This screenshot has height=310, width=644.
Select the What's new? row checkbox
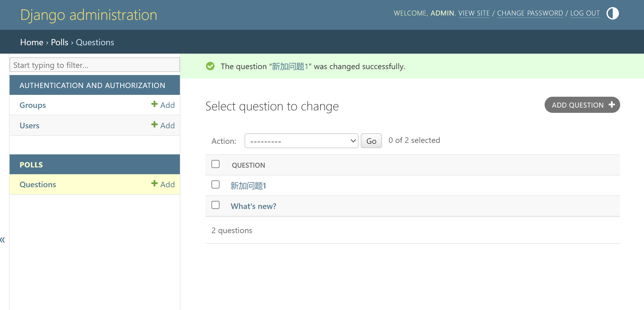tap(215, 205)
